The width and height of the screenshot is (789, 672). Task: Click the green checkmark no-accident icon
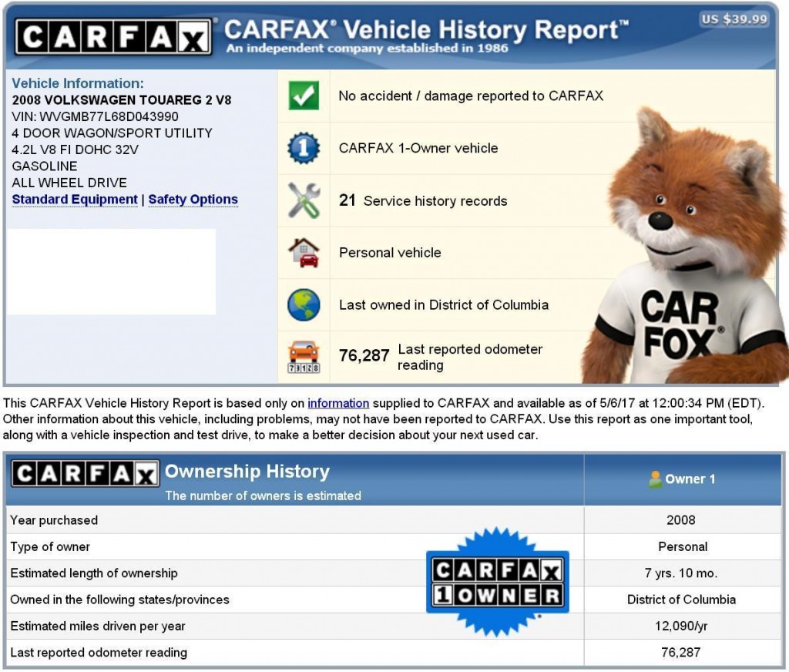pos(304,95)
